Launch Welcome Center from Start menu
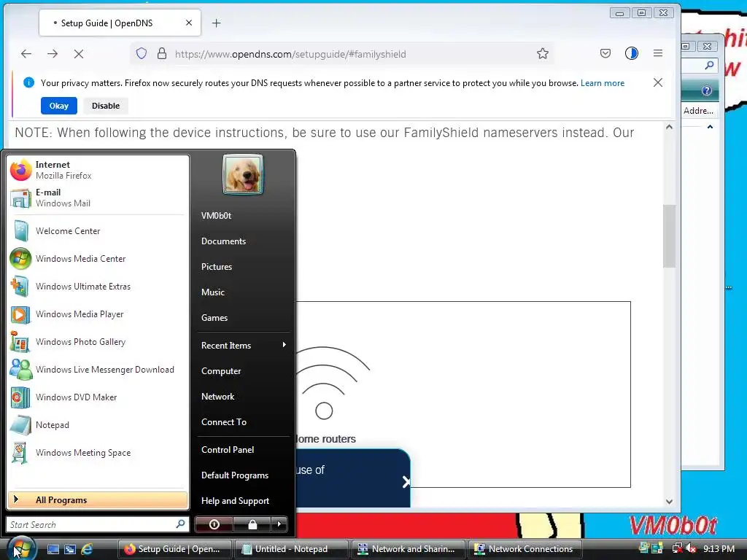 pos(98,231)
